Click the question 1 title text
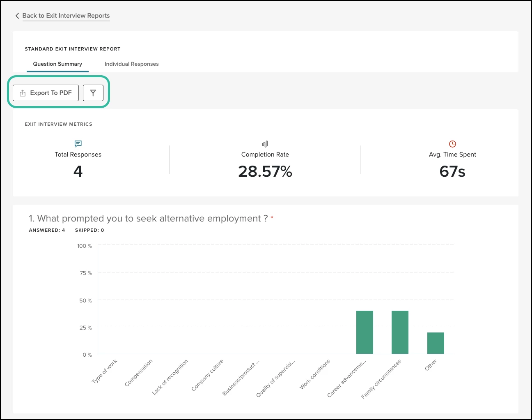 [148, 219]
